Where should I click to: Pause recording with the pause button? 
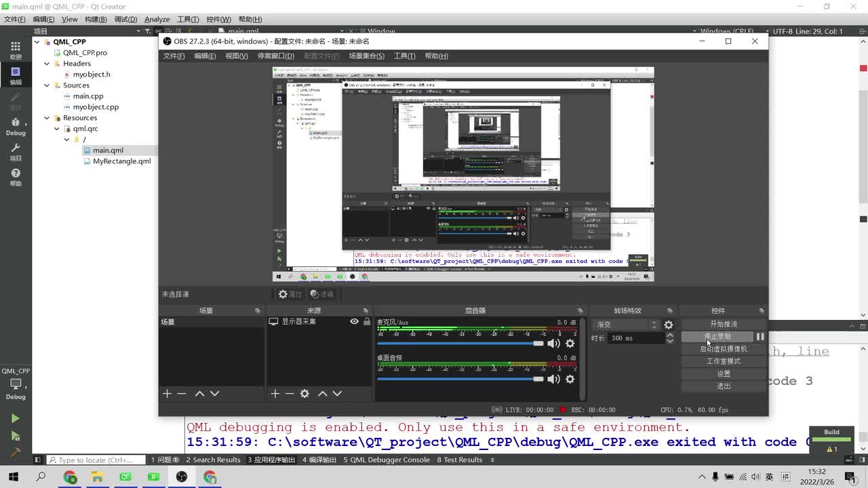point(760,337)
